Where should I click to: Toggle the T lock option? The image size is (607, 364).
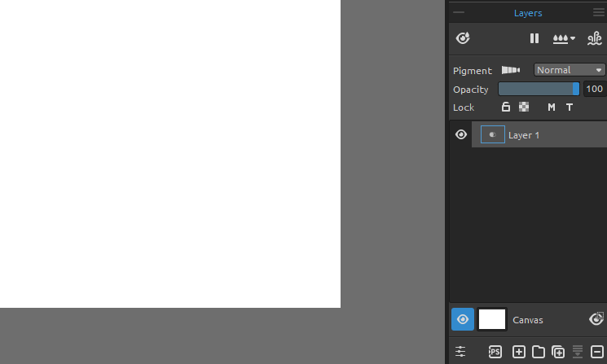tap(569, 107)
